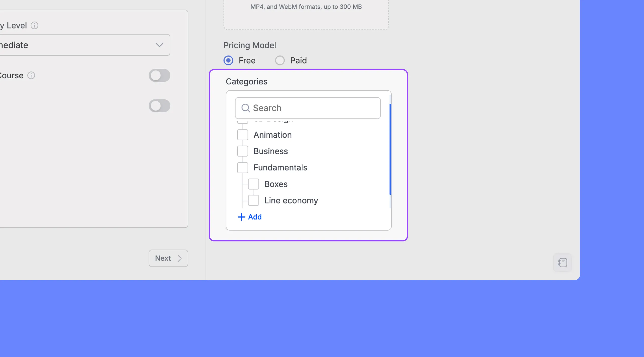Tick the Line economy subcategory checkbox
The width and height of the screenshot is (644, 357).
pos(253,200)
